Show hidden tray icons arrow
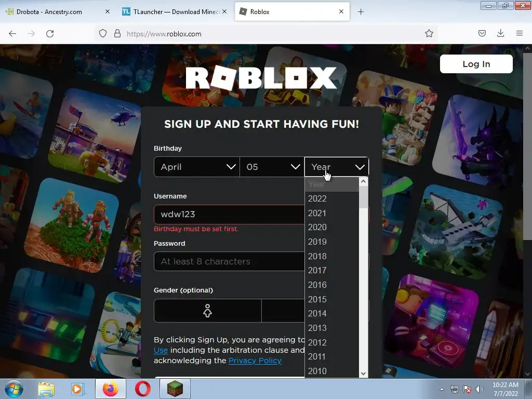The image size is (532, 399). coord(442,389)
